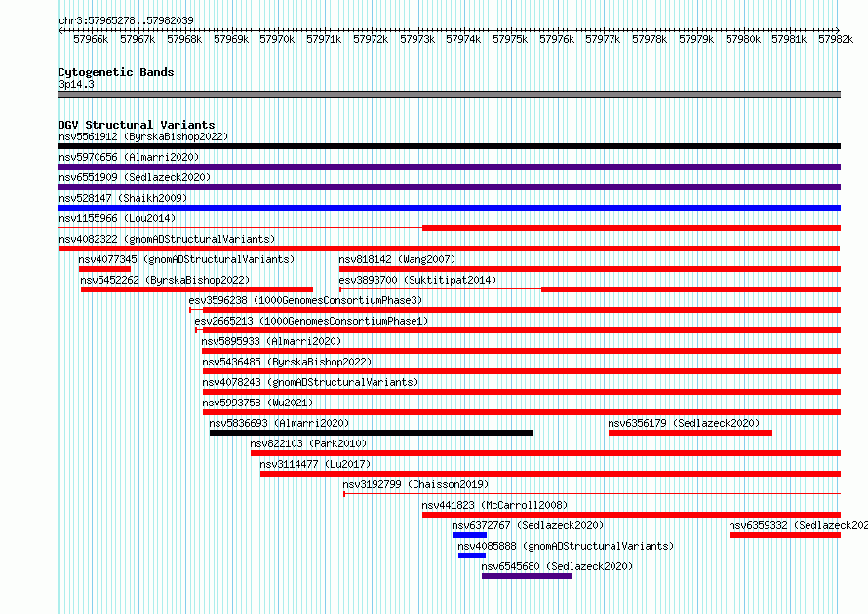Open nsv6551909 (Sedlazeck2020) label
This screenshot has width=868, height=614.
(135, 177)
